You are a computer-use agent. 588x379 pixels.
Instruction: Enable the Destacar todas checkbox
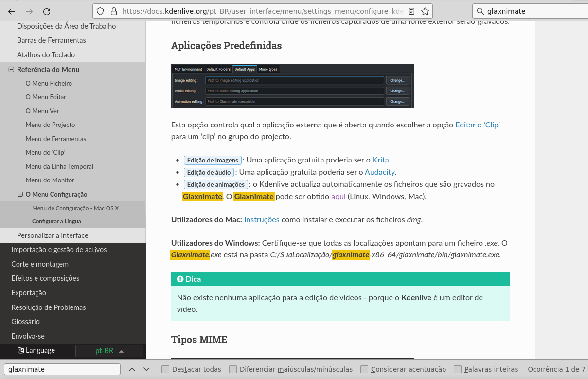pos(165,369)
